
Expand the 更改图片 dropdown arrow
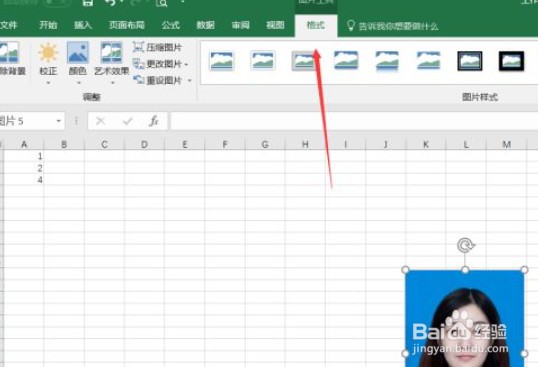pyautogui.click(x=186, y=64)
